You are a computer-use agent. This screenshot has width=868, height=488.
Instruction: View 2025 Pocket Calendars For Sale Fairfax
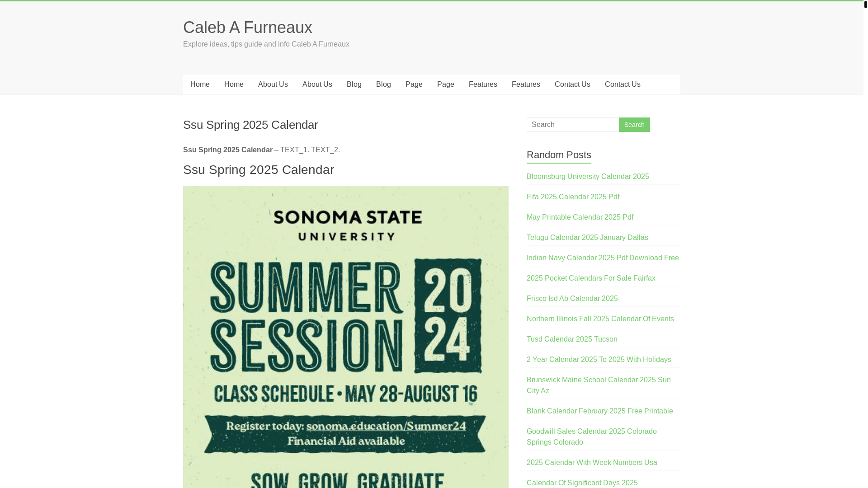pos(591,278)
